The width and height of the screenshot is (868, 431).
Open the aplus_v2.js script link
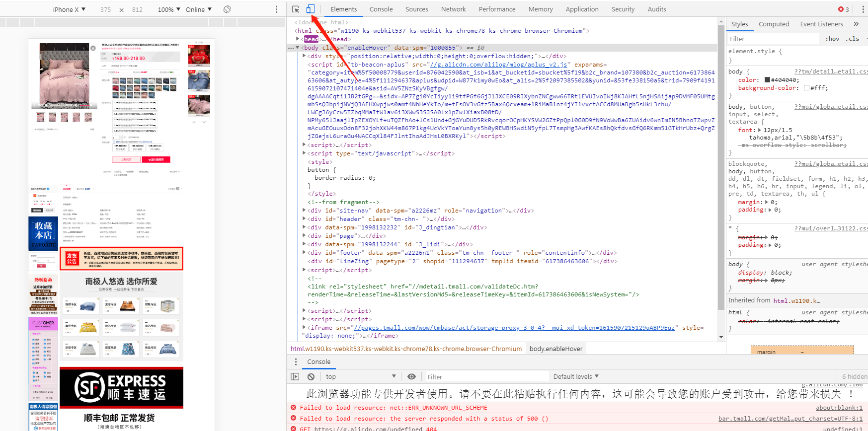click(498, 65)
